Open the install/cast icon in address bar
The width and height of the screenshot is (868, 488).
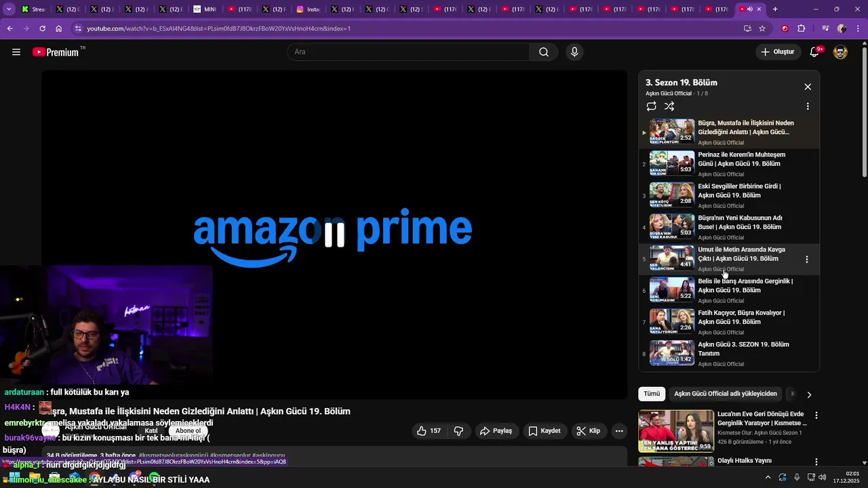click(x=747, y=28)
